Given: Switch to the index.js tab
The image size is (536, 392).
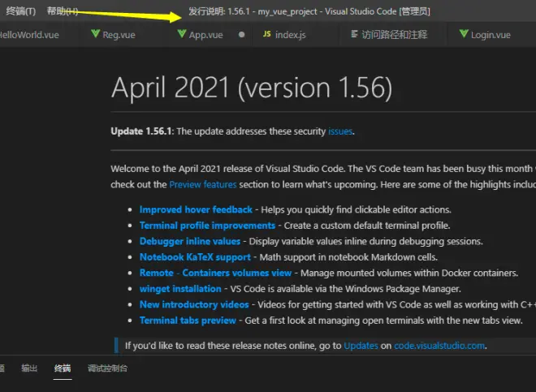Looking at the screenshot, I should coord(290,35).
